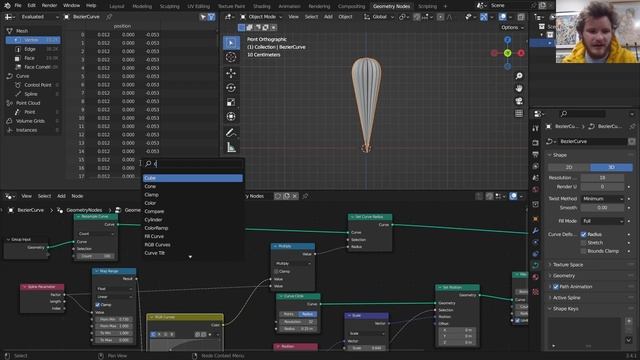Enable the Bounds Clamp checkbox
Viewport: 640px width, 360px height.
coord(583,251)
